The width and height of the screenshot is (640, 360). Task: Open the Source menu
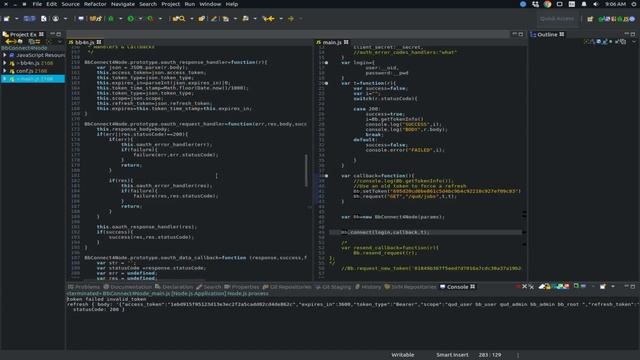tap(70, 4)
